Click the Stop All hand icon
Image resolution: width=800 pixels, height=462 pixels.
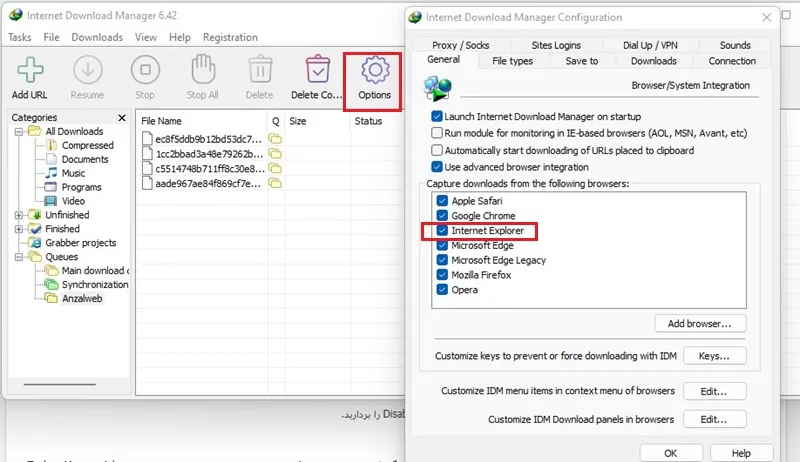tap(203, 69)
